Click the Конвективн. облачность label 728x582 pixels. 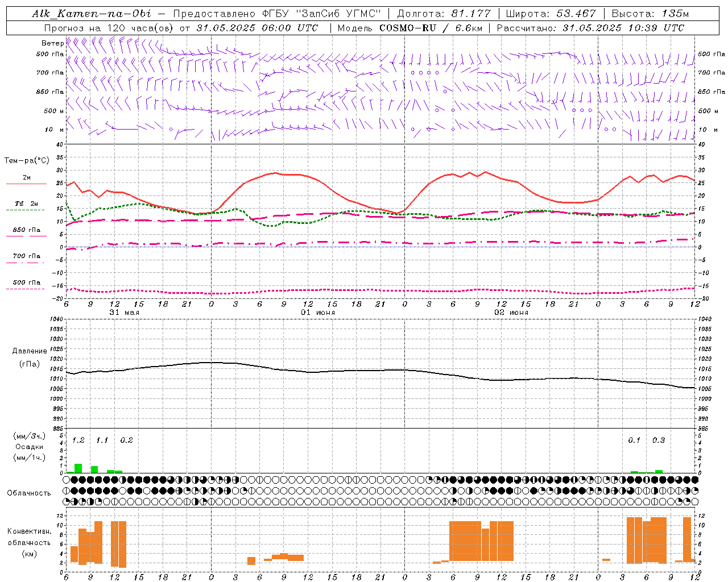click(x=29, y=537)
